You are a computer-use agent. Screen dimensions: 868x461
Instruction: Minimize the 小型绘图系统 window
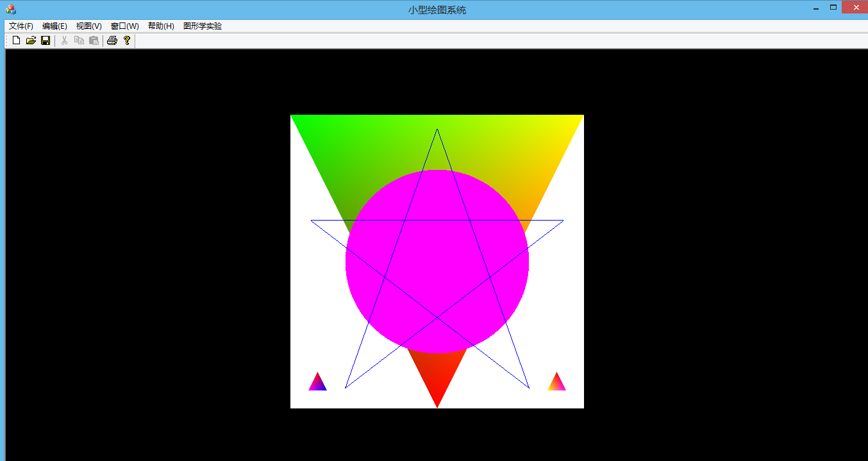point(816,8)
